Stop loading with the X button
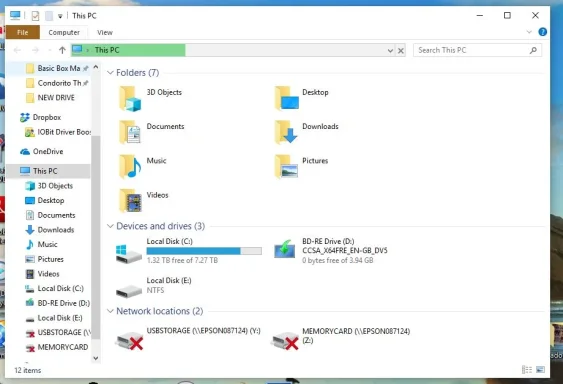563x384 pixels. (401, 51)
